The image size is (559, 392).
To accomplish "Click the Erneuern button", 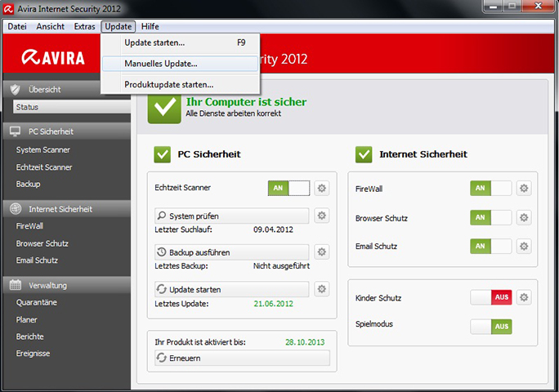I will (242, 359).
